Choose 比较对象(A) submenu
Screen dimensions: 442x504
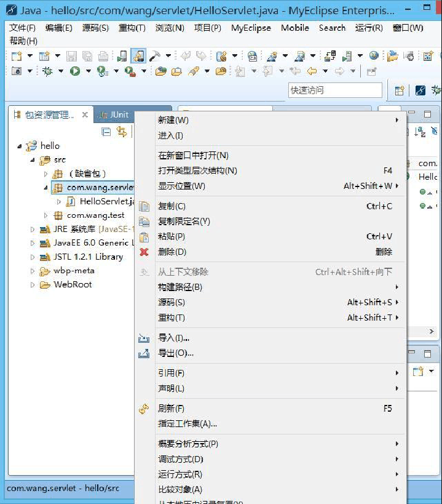pos(270,489)
